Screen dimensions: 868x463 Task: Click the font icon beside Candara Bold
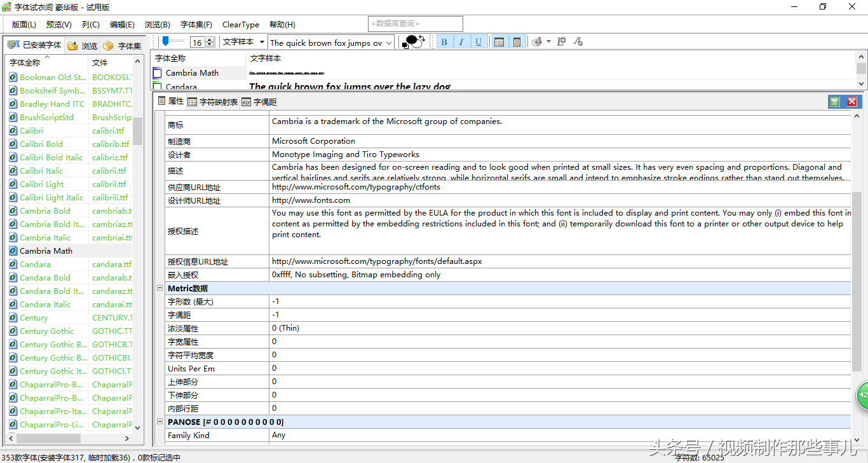tap(13, 277)
